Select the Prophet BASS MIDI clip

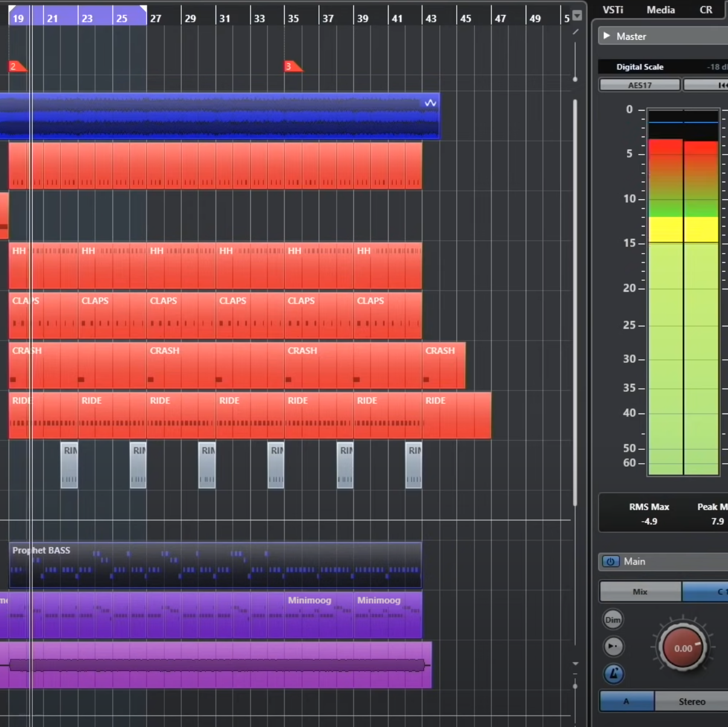point(215,565)
